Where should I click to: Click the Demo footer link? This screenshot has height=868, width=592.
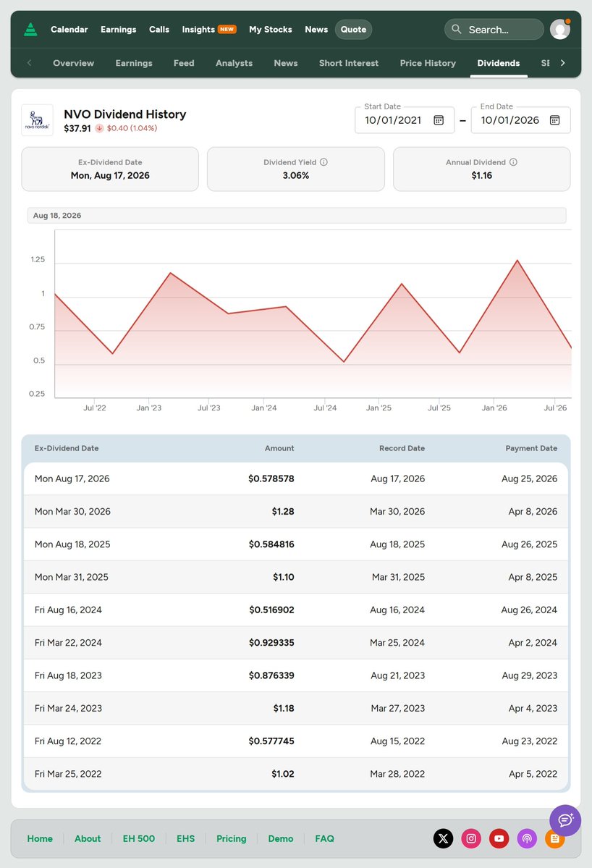tap(281, 838)
